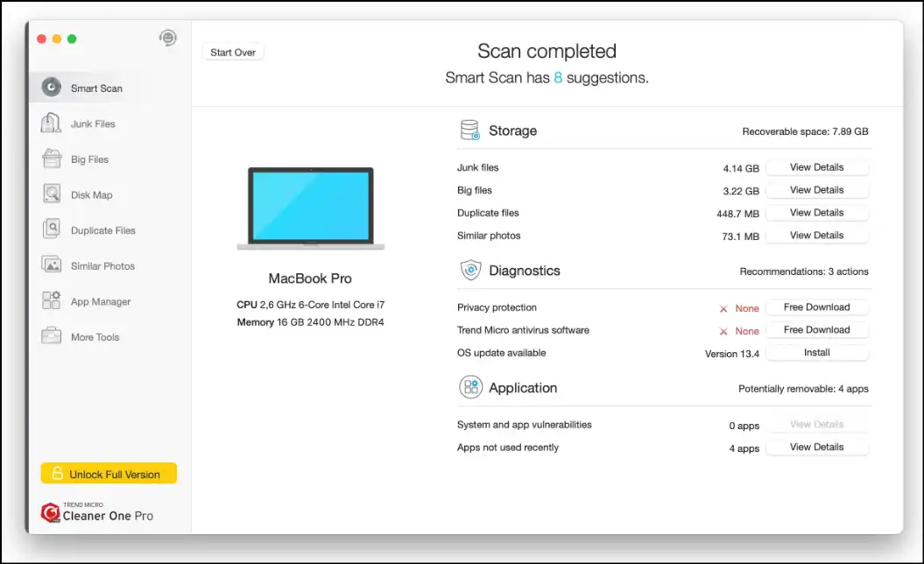Open the Disk Map icon in sidebar
Viewport: 924px width, 564px height.
52,194
